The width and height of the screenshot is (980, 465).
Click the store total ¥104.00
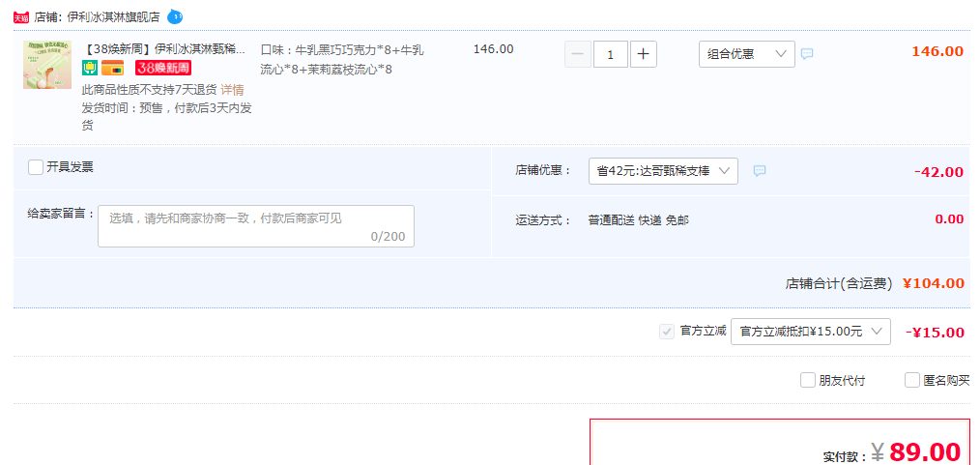934,283
